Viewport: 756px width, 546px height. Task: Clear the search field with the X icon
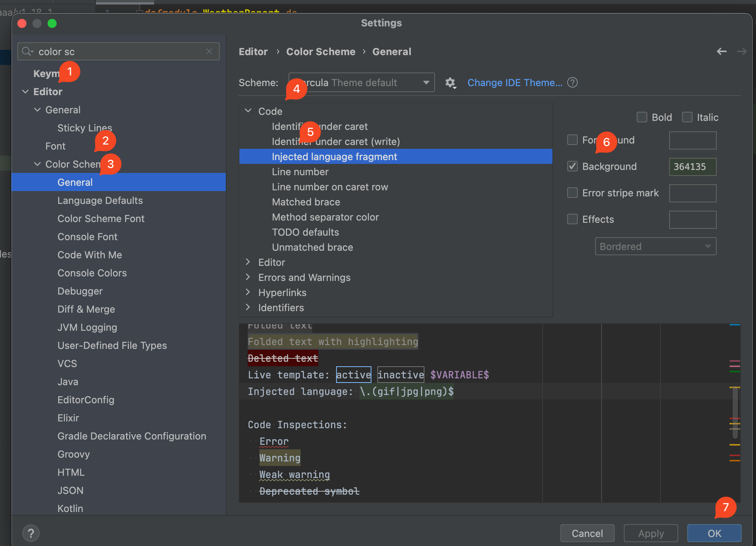[209, 51]
